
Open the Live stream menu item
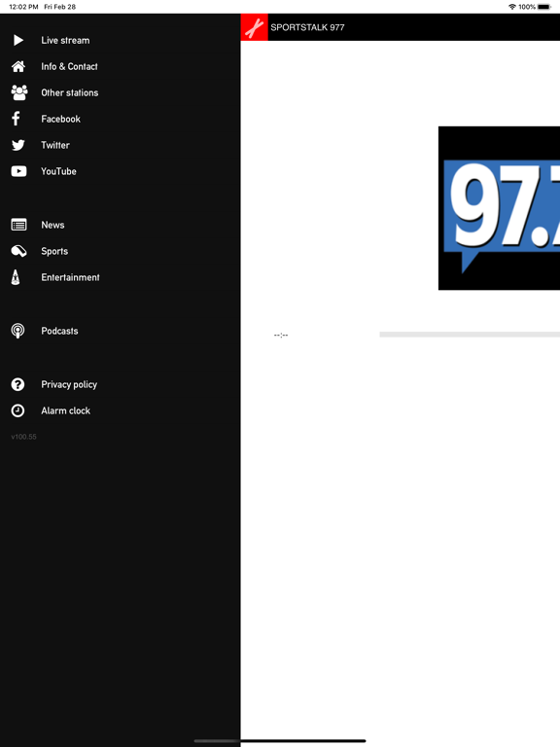click(65, 41)
